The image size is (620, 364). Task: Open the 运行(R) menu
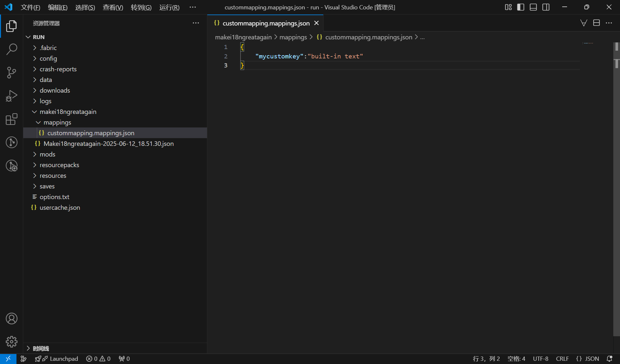click(x=169, y=7)
